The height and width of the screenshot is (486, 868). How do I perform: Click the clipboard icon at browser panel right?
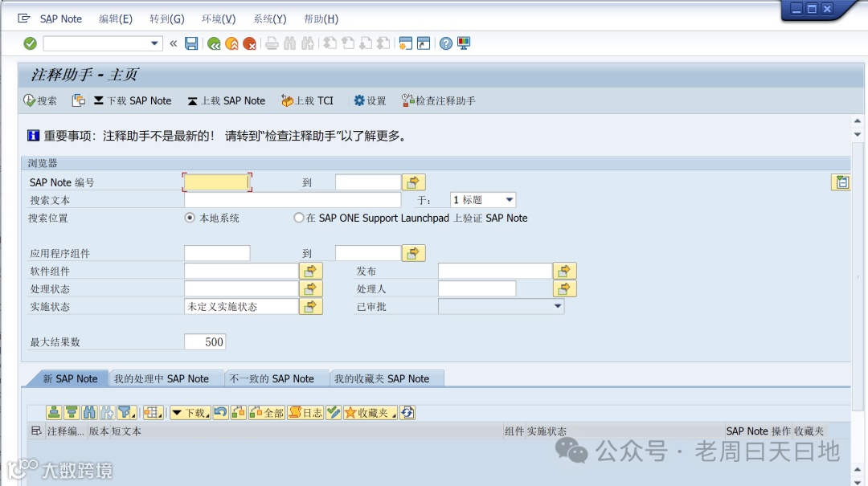coord(841,182)
